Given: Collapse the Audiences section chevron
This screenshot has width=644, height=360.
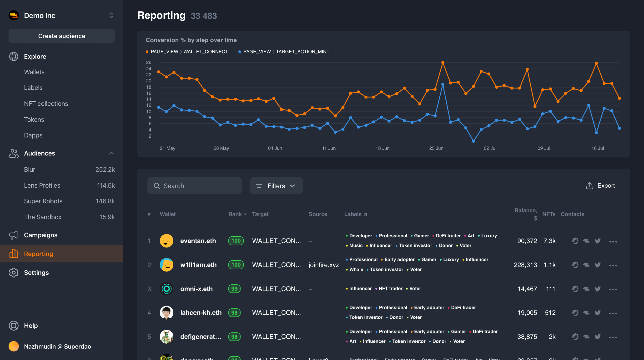Looking at the screenshot, I should tap(111, 153).
